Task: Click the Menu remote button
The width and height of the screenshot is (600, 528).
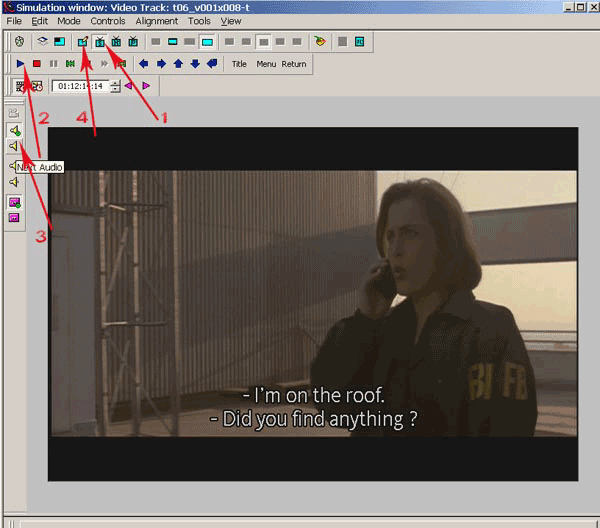Action: point(266,64)
